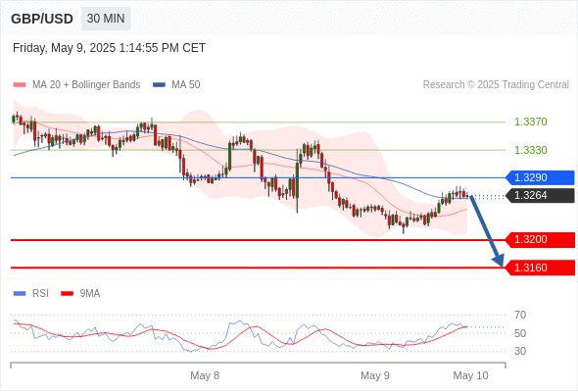578x392 pixels.
Task: Select the 1.3200 red support tag
Action: point(540,240)
